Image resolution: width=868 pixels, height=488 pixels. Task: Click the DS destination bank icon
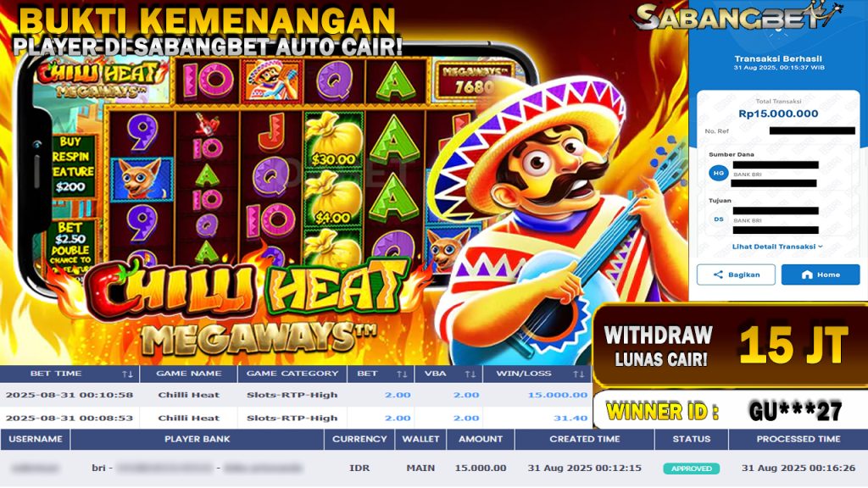click(x=719, y=219)
